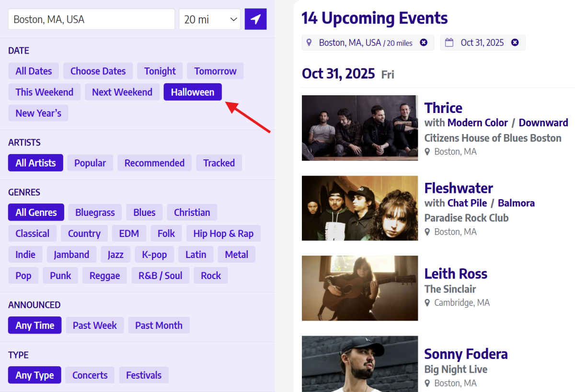This screenshot has height=392, width=575.
Task: Open the Leith Ross event link
Action: [456, 274]
